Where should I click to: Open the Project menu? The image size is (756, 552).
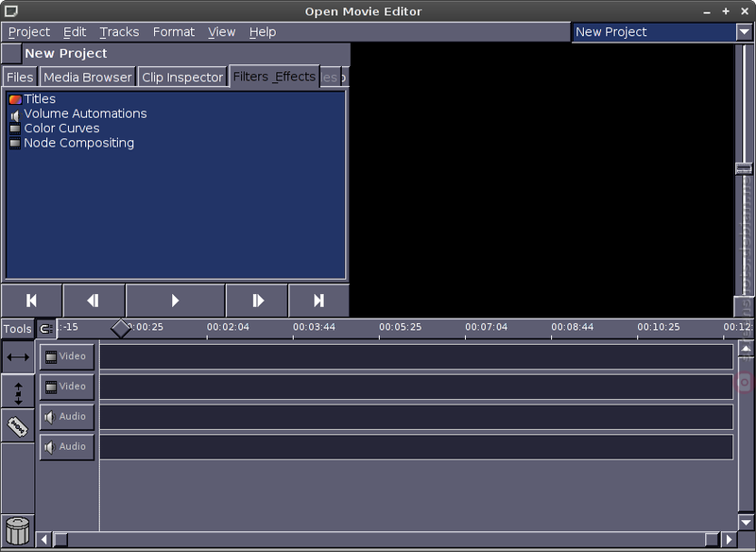[29, 32]
